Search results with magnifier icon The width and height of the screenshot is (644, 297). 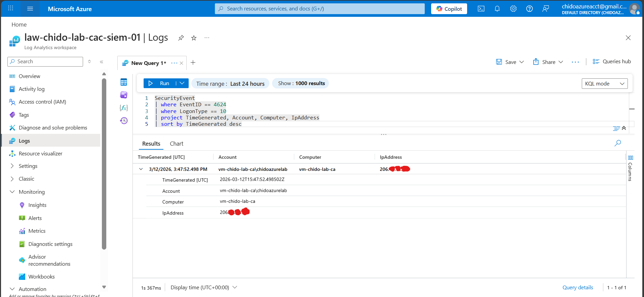point(617,143)
